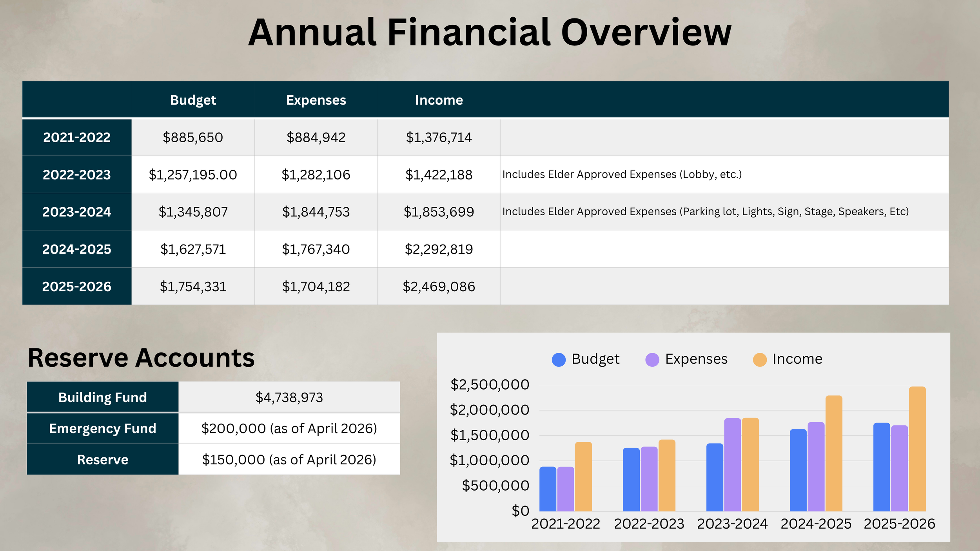Click the purple 2022-2023 Expenses bar
Screen dimensions: 980x551
[649, 479]
